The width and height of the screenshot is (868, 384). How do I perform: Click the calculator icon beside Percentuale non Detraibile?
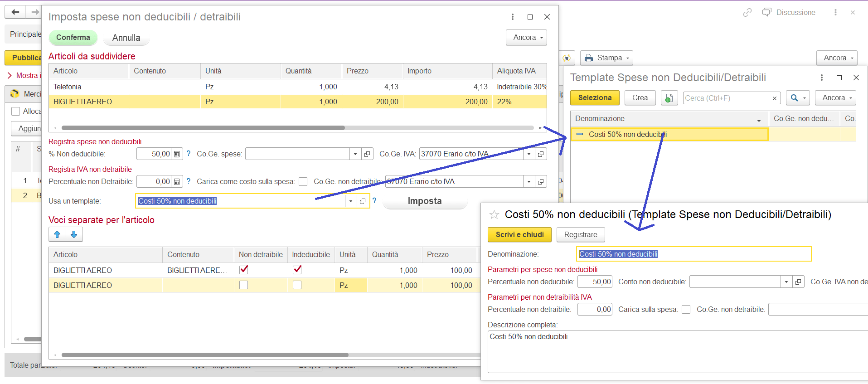point(177,182)
